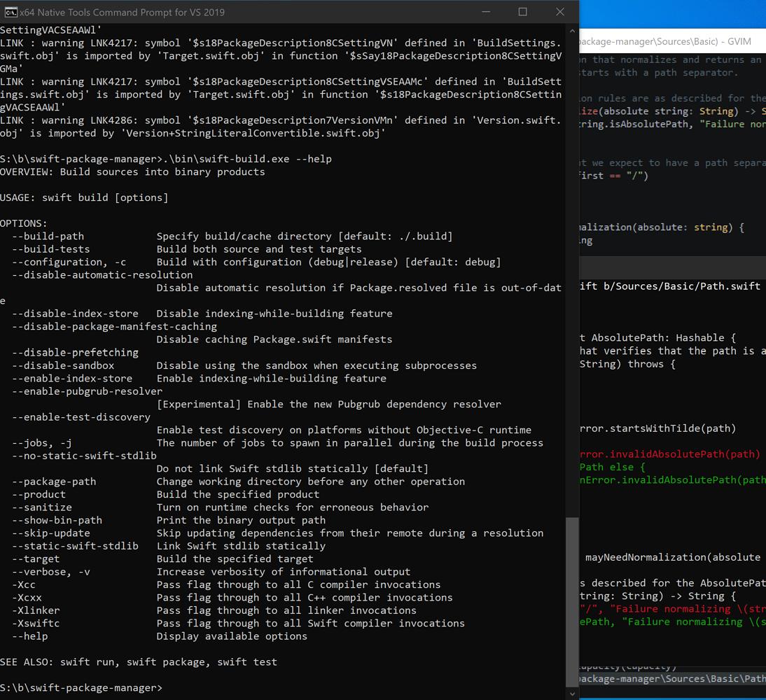
Task: Open the command prompt system menu icon
Action: click(x=11, y=12)
